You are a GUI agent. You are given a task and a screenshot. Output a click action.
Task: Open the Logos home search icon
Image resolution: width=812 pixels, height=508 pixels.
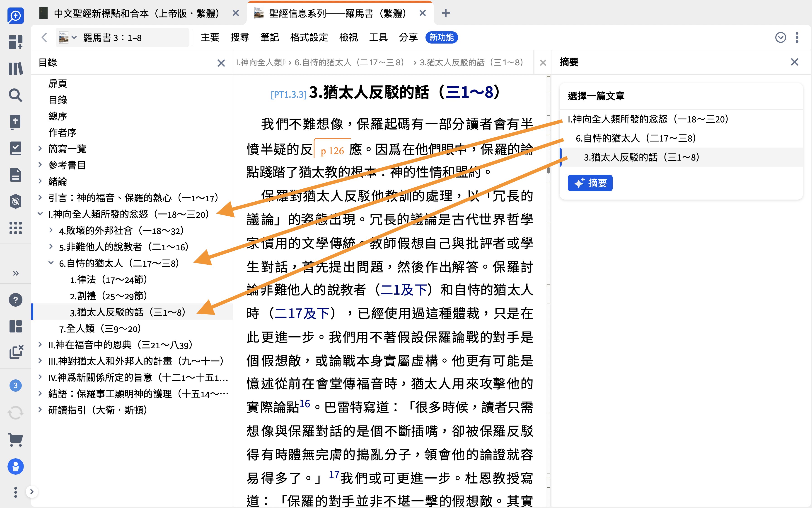click(x=15, y=16)
